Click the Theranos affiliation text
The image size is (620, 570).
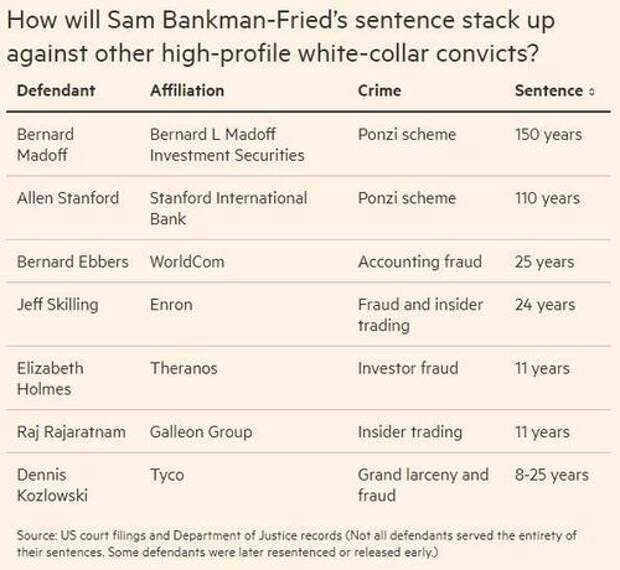[184, 368]
